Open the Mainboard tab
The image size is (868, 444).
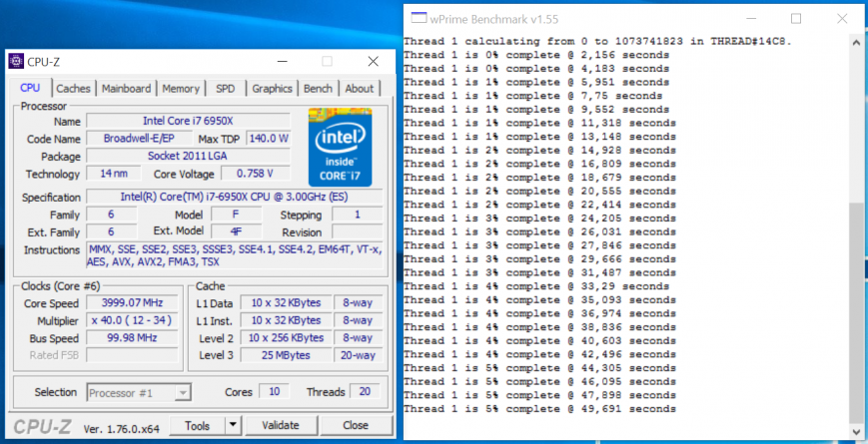click(126, 89)
